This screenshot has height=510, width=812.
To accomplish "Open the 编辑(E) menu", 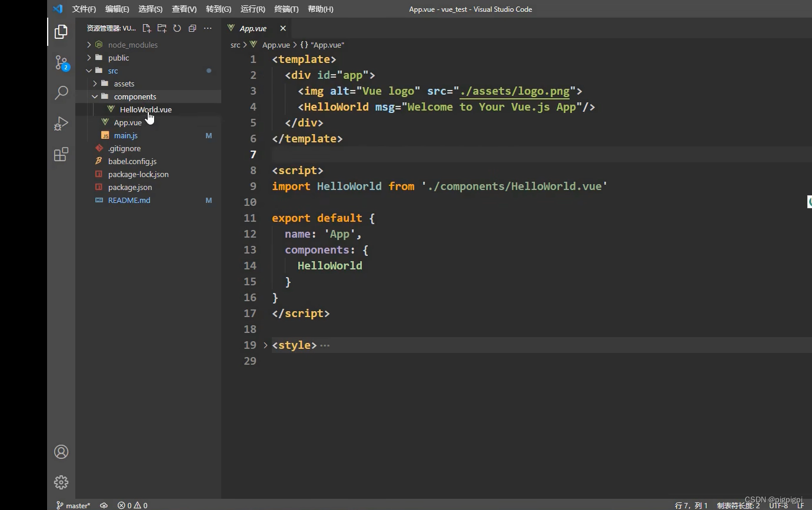I will click(x=117, y=9).
